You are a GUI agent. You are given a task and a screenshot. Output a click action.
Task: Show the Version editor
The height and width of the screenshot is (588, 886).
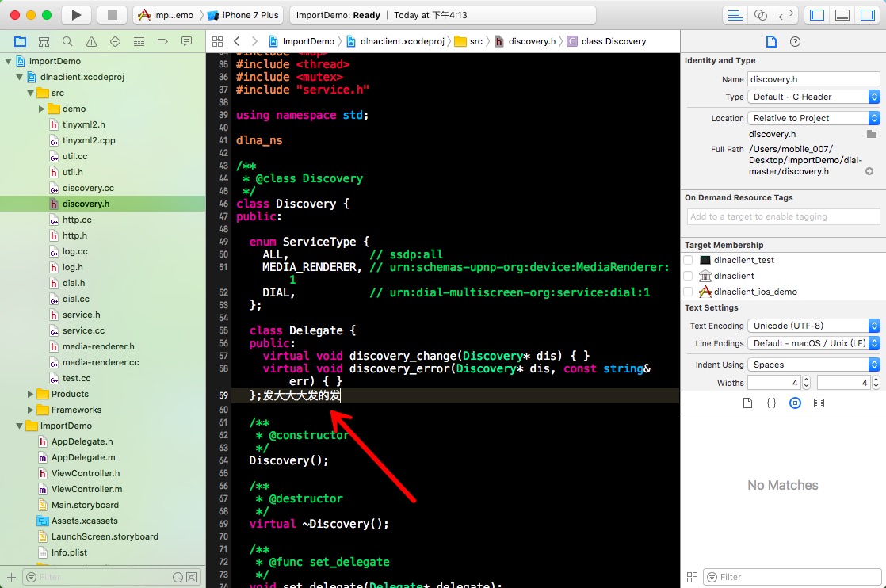[x=785, y=15]
